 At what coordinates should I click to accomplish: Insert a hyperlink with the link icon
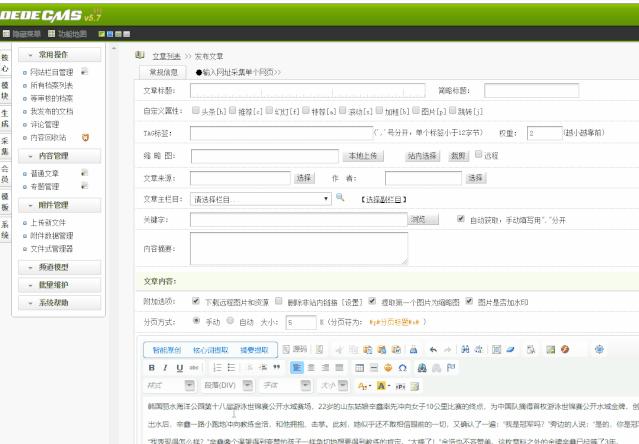point(422,368)
